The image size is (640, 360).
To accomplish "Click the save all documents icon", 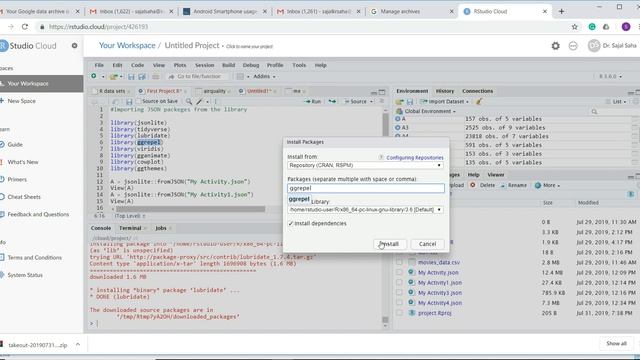I will (x=142, y=76).
